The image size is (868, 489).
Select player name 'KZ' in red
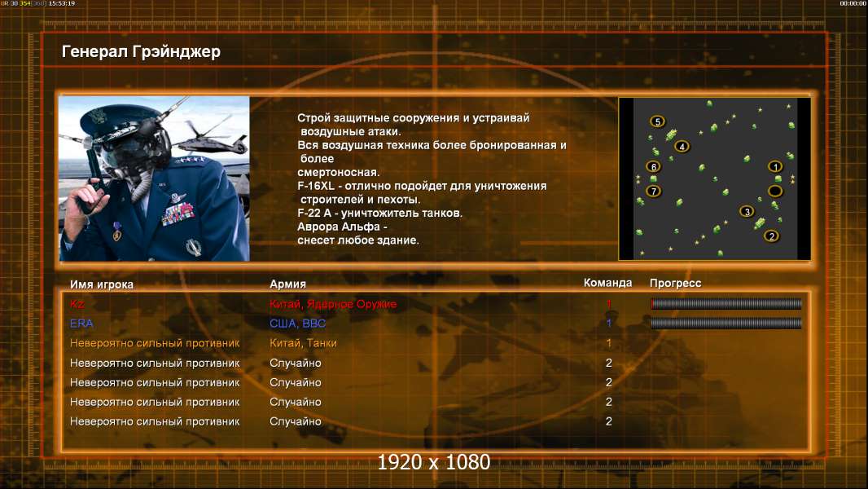pyautogui.click(x=77, y=304)
